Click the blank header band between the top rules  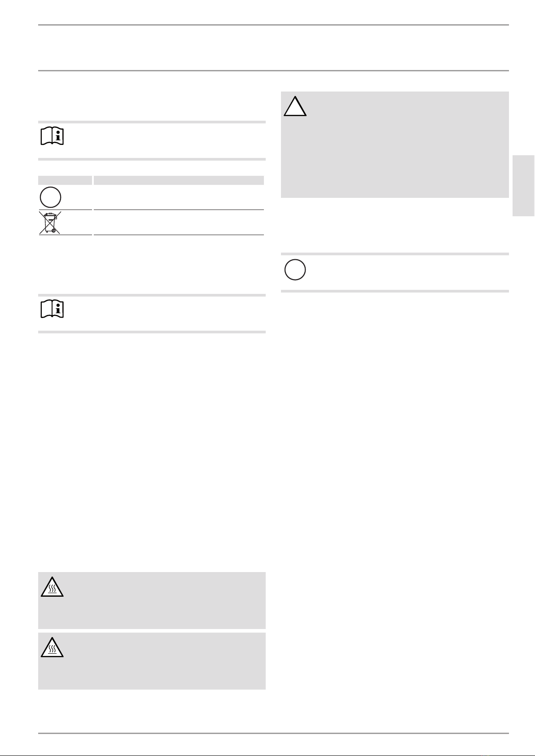tap(273, 48)
